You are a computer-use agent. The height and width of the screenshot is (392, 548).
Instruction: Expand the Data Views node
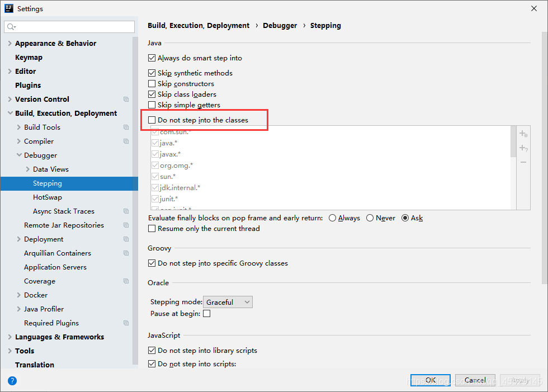pos(28,169)
